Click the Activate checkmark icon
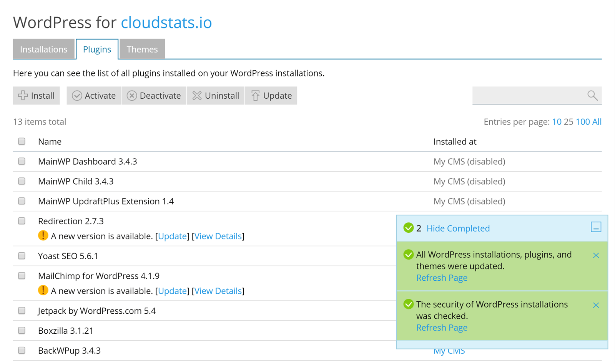Viewport: 615px width, 364px height. point(78,95)
